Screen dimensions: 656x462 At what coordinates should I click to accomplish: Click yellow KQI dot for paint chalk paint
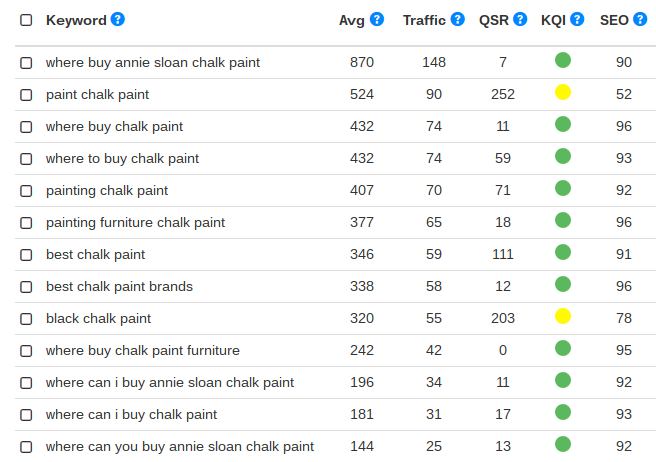coord(563,92)
